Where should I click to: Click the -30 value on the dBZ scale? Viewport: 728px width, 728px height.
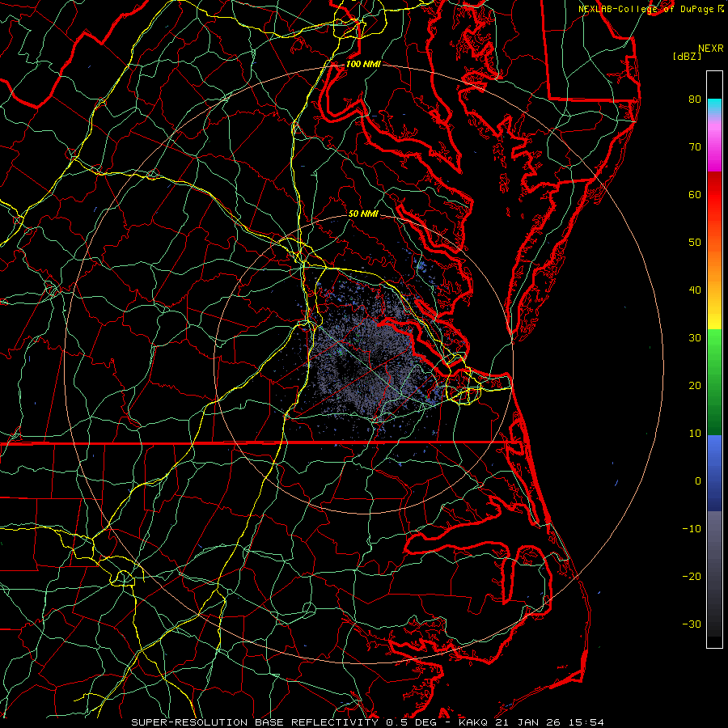691,624
